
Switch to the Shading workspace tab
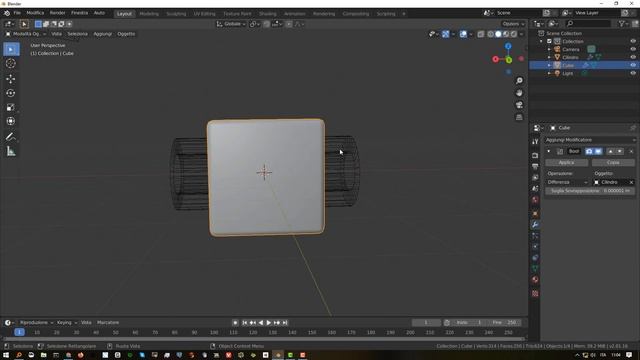pos(268,13)
